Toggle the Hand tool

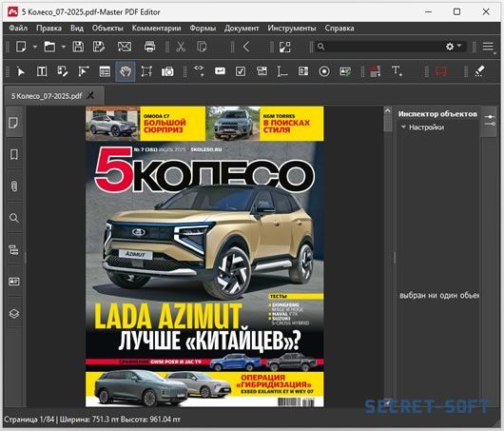[126, 71]
